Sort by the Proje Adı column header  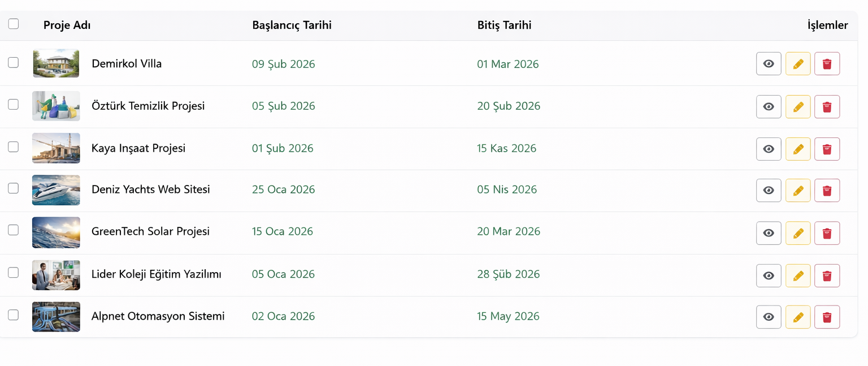click(67, 25)
